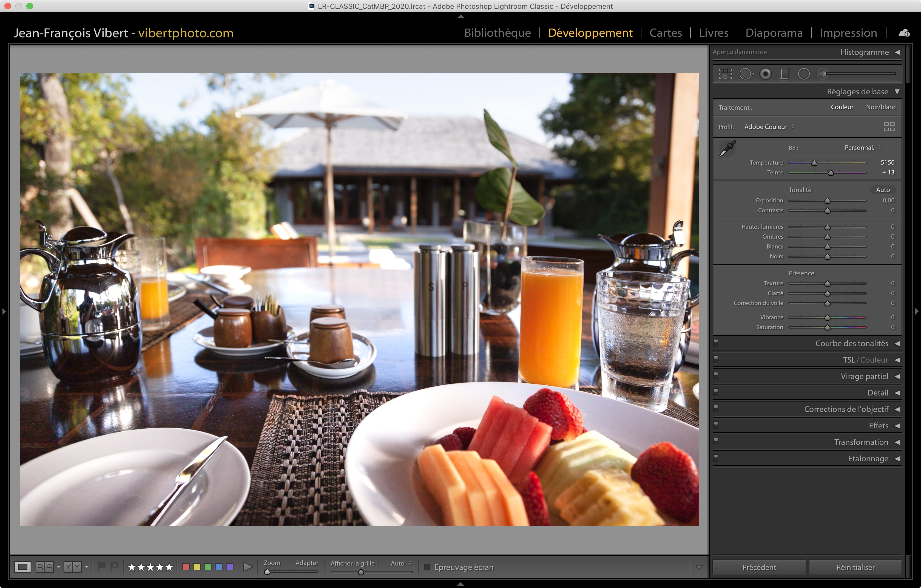Viewport: 921px width, 588px height.
Task: Switch treatment to Noir/blanc
Action: point(881,107)
